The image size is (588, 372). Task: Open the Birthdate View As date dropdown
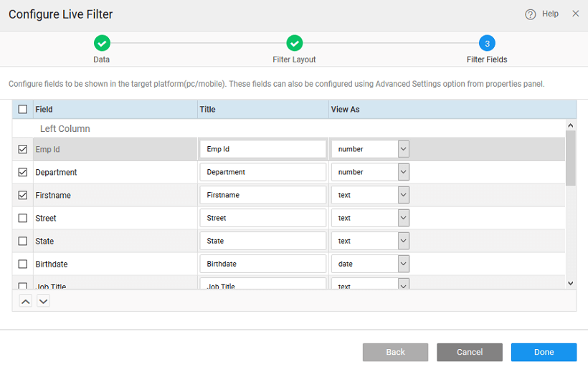click(403, 264)
